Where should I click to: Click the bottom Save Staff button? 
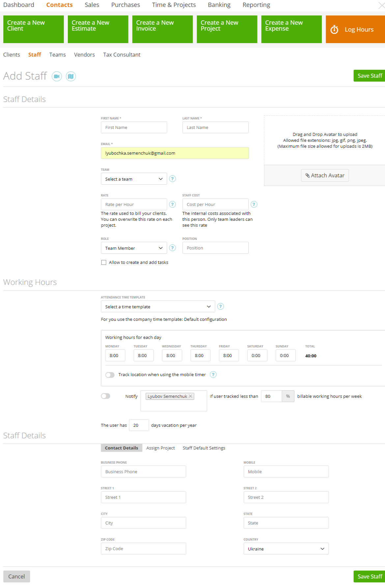pos(369,576)
